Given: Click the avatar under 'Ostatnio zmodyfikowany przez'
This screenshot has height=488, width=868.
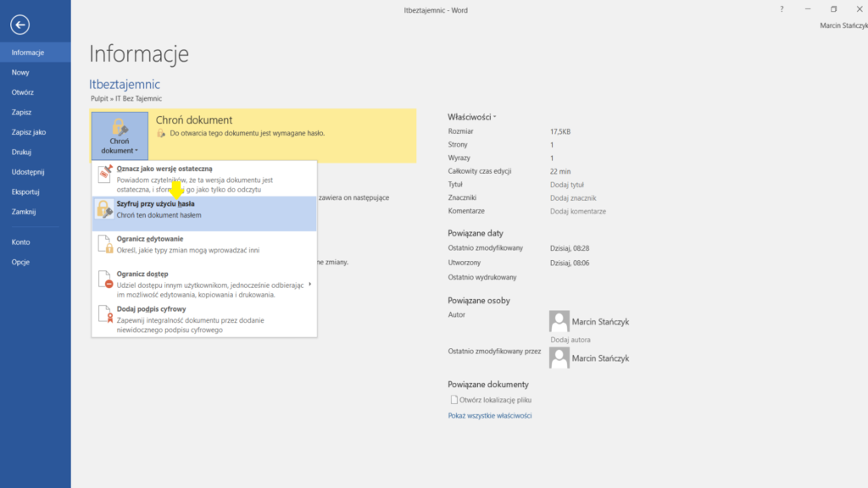Looking at the screenshot, I should [x=559, y=358].
